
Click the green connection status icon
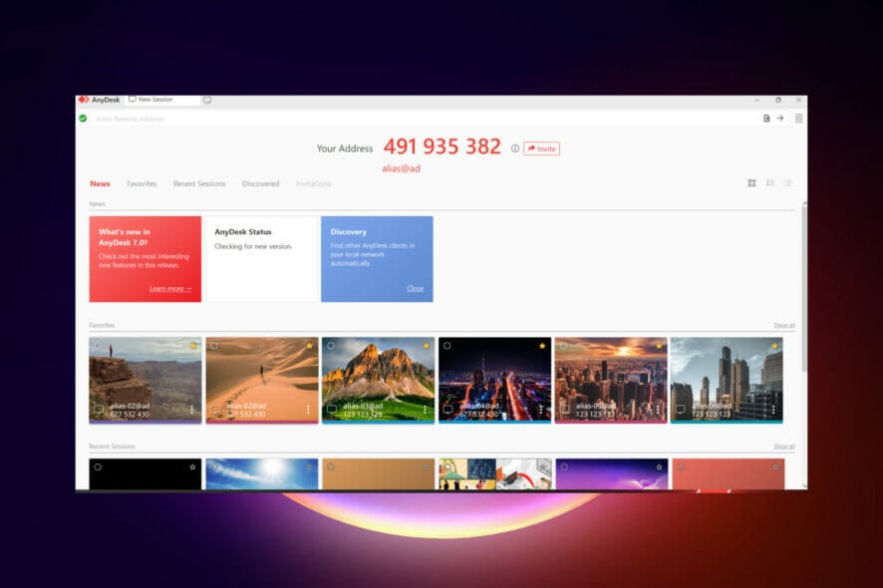[84, 119]
